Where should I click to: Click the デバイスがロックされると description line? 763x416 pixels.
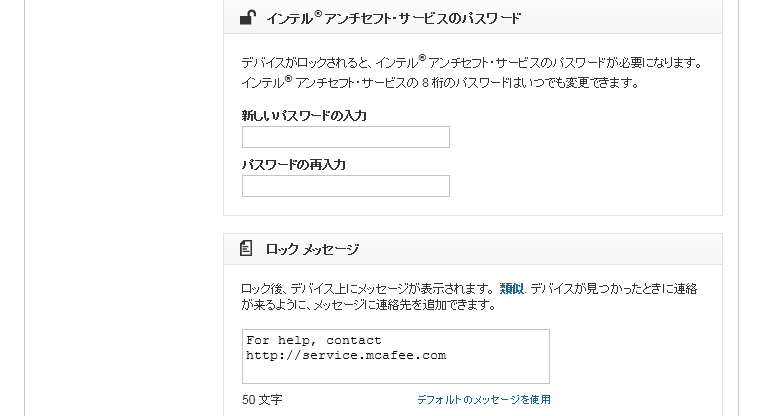point(472,63)
